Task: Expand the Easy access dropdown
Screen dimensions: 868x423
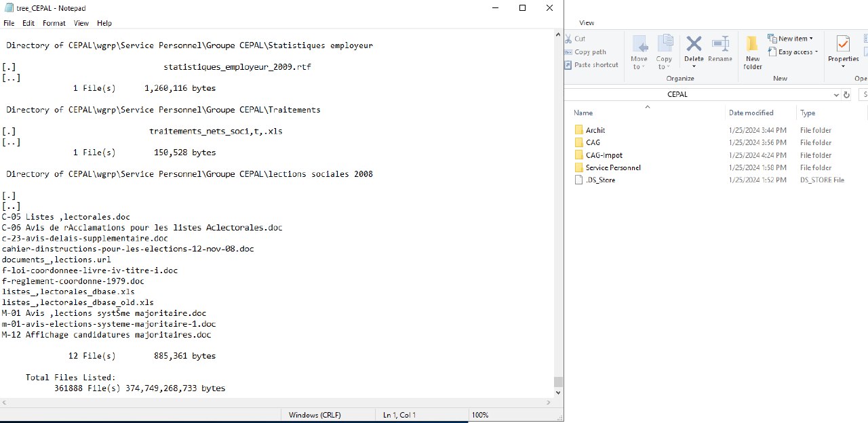Action: click(x=793, y=52)
